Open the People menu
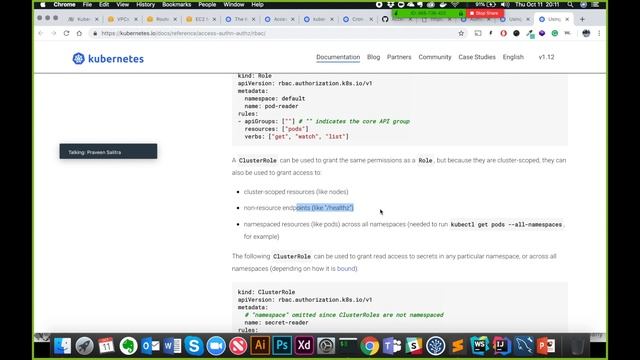Viewport: 640px width, 360px height. 207,4
